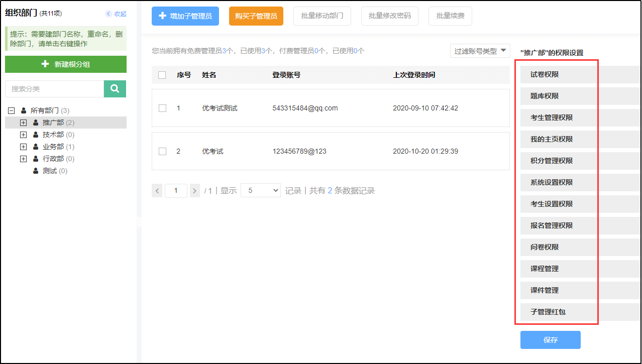Click the 批量续费 button

coord(451,16)
